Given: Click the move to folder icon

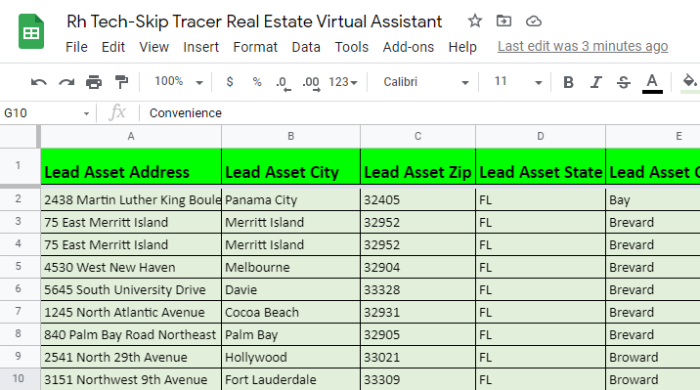Looking at the screenshot, I should pyautogui.click(x=504, y=21).
